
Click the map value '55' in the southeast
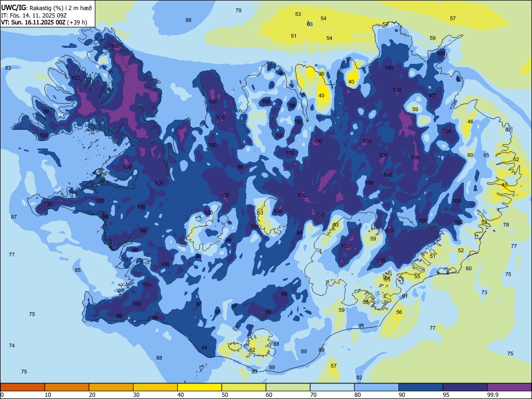click(417, 276)
